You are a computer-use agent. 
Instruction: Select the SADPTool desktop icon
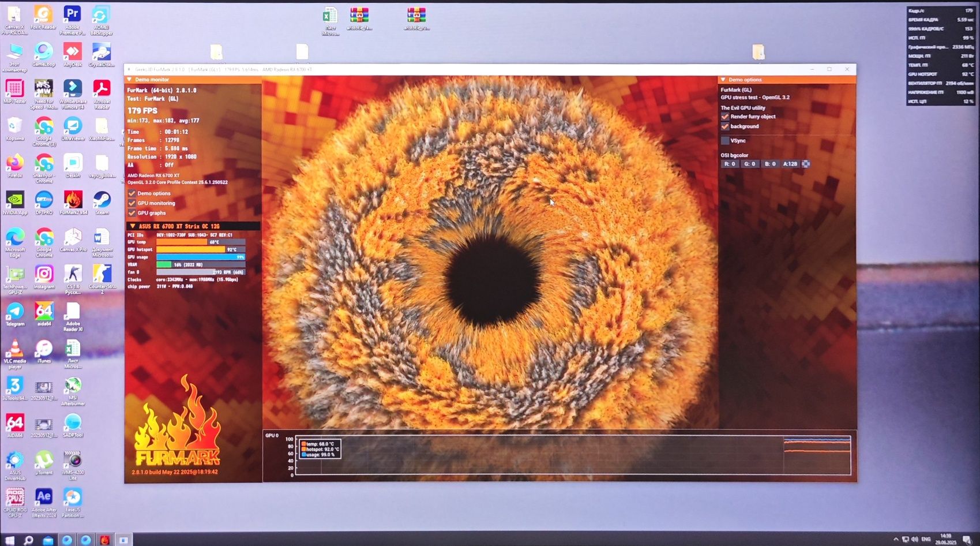(73, 425)
